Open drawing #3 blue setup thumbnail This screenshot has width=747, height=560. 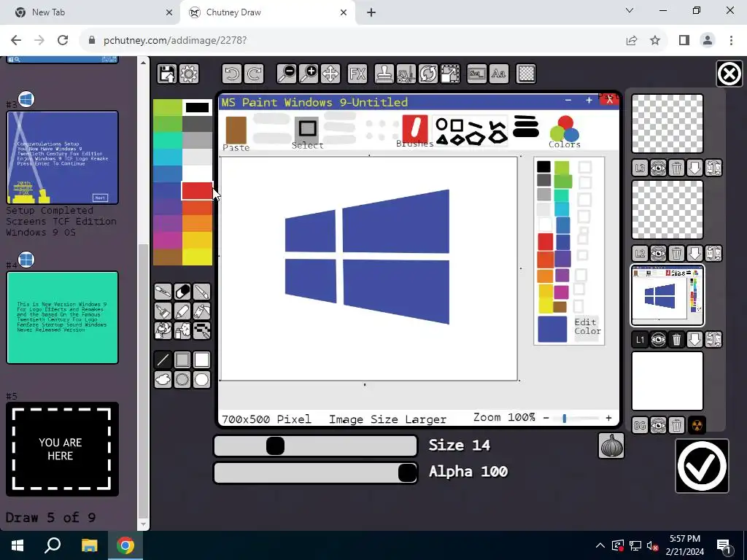point(63,157)
